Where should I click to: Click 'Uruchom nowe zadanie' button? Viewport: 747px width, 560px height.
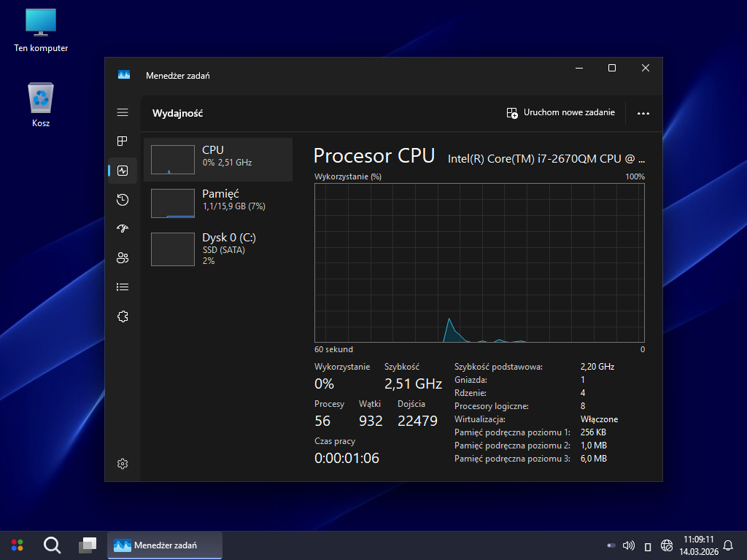click(x=561, y=112)
